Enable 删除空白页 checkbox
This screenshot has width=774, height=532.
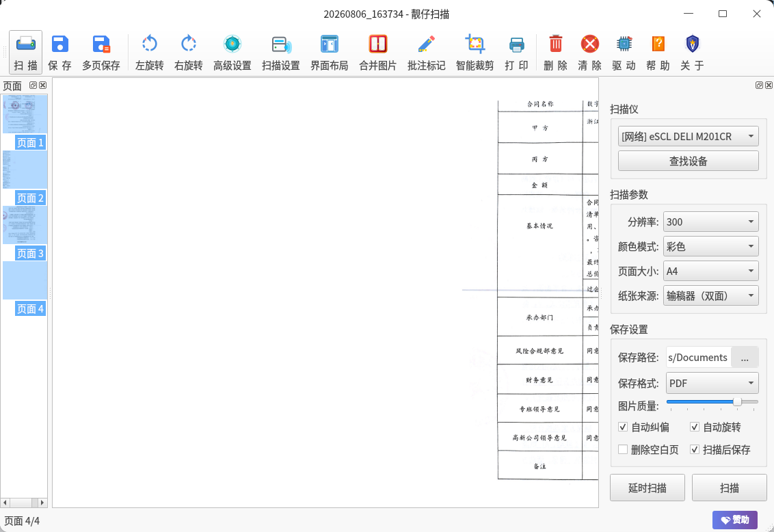point(649,449)
